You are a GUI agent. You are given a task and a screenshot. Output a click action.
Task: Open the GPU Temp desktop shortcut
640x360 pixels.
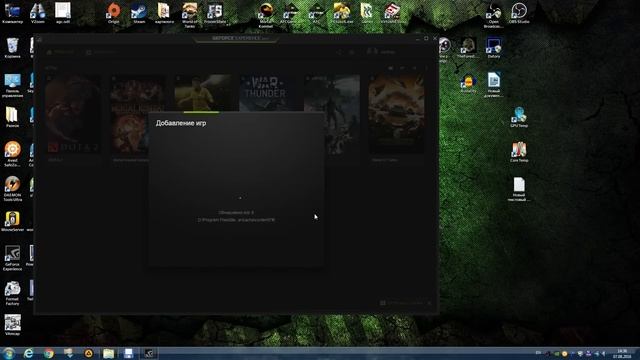coord(519,117)
